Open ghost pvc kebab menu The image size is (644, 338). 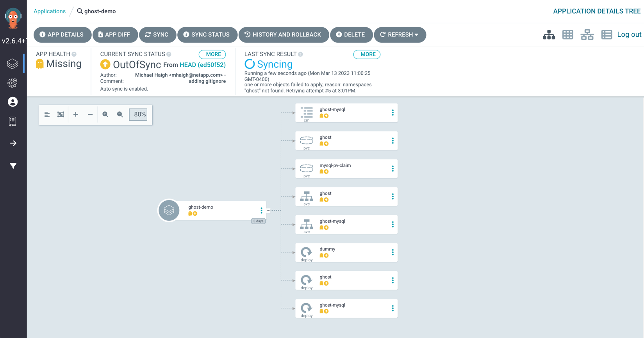click(392, 141)
